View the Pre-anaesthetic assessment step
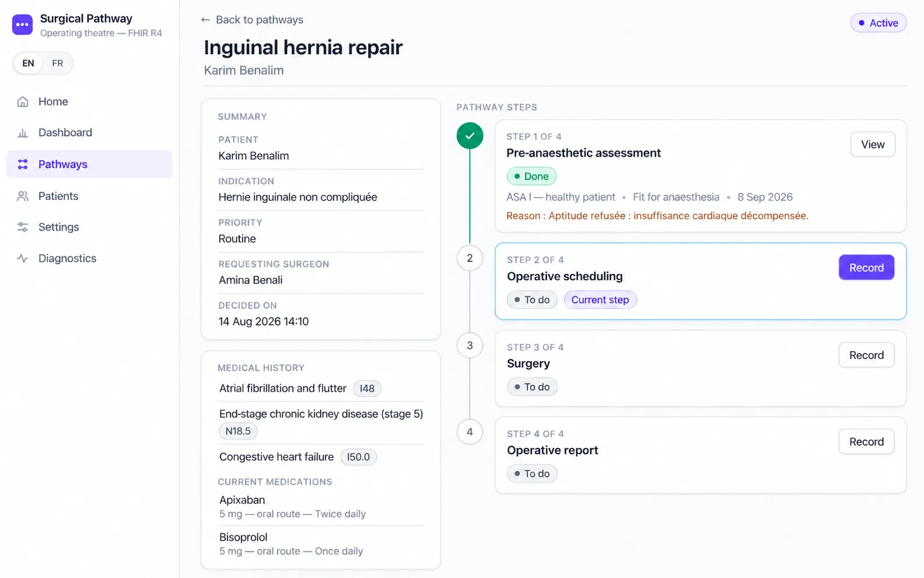 click(x=873, y=144)
